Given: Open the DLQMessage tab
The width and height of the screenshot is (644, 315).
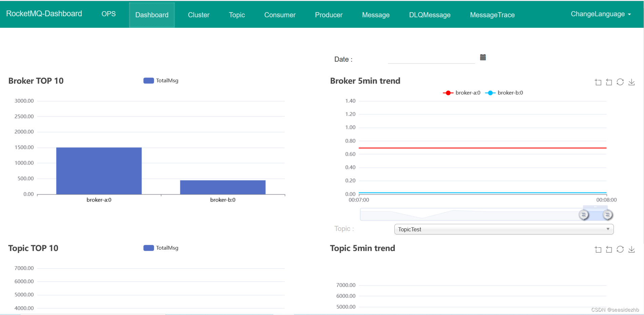Looking at the screenshot, I should pyautogui.click(x=430, y=15).
